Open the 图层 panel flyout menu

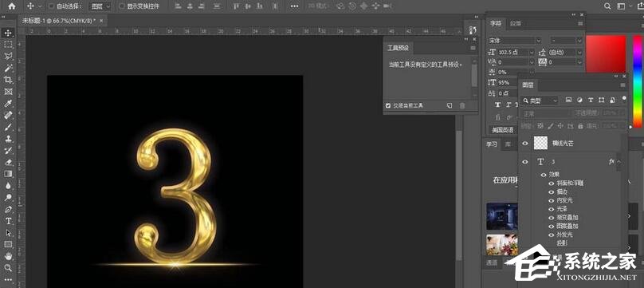tap(623, 85)
